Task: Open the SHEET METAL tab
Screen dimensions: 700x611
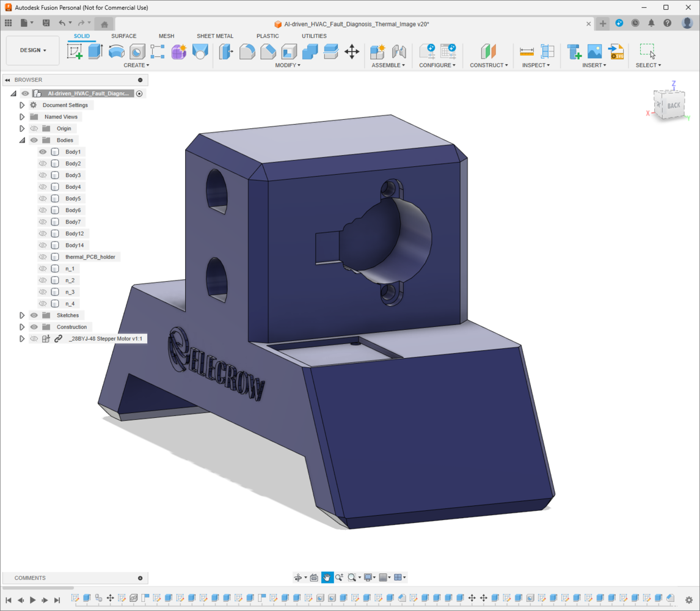Action: [215, 36]
